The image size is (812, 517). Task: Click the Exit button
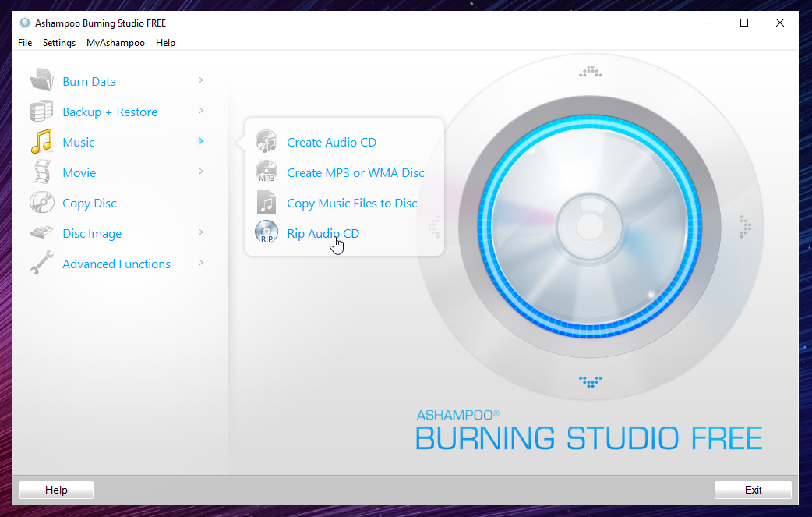click(753, 490)
